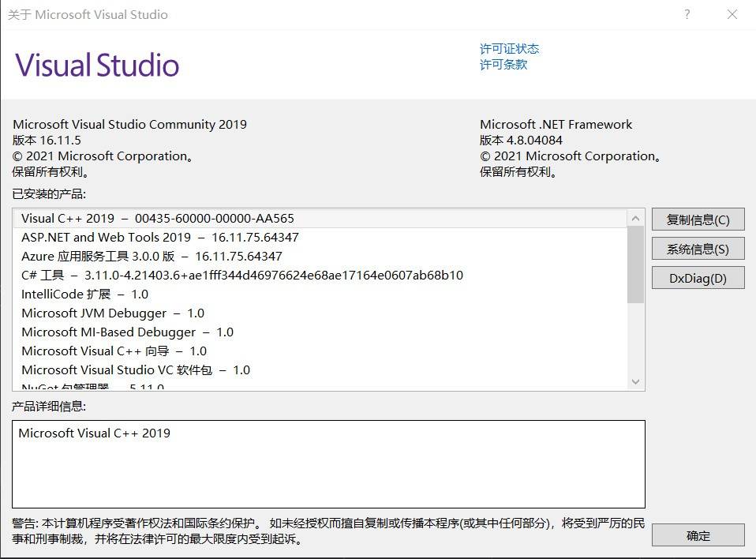Click the installed products scrollbar thumb

(635, 264)
